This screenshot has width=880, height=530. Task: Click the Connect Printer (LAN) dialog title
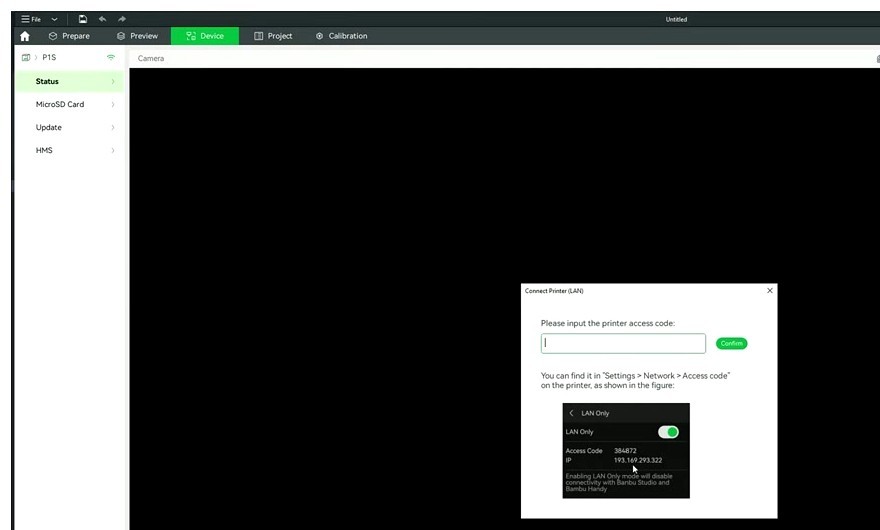coord(554,291)
